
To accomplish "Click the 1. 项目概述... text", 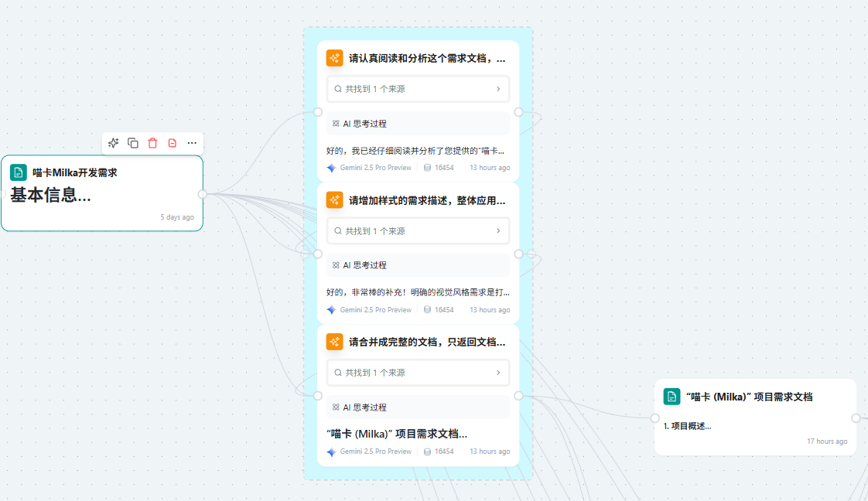I will [x=687, y=426].
